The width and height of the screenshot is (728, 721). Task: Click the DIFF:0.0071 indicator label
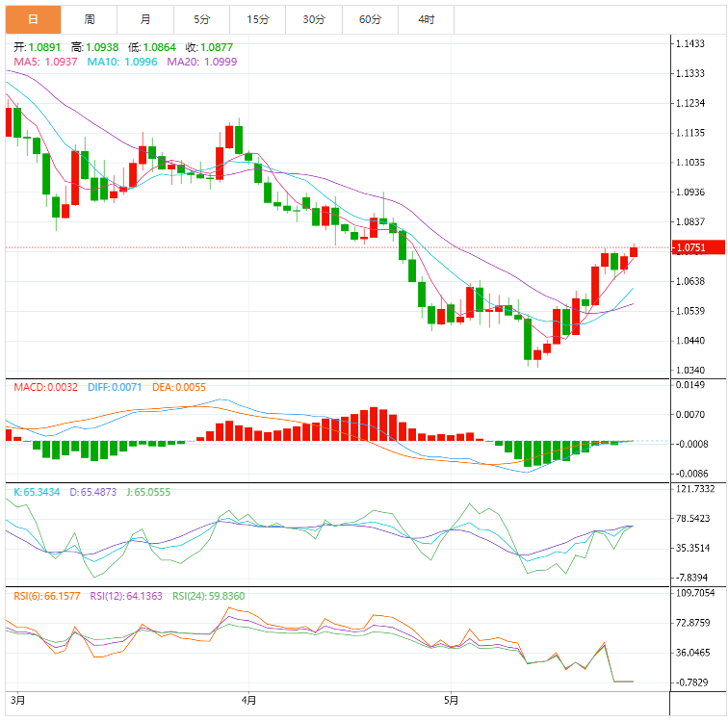pos(115,387)
